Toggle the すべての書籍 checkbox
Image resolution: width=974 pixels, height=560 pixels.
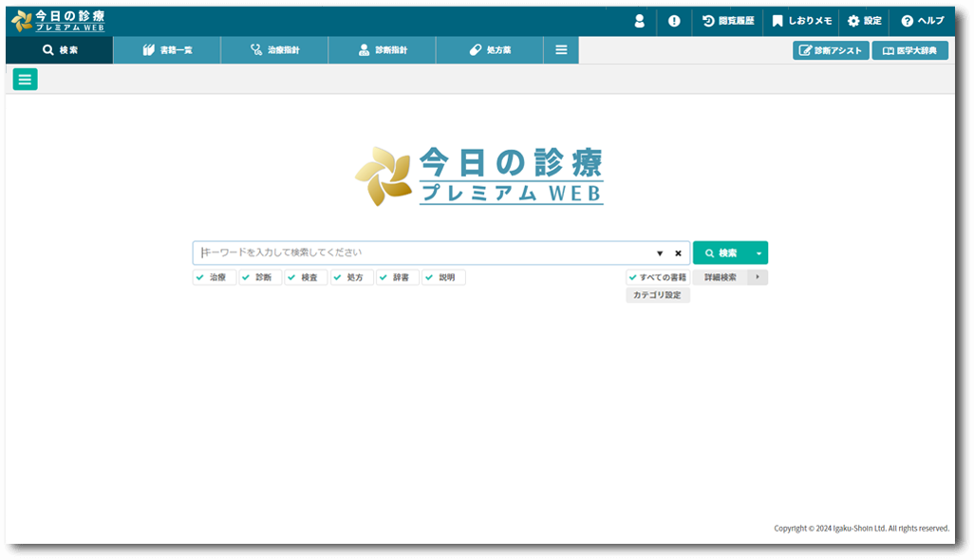tap(658, 277)
